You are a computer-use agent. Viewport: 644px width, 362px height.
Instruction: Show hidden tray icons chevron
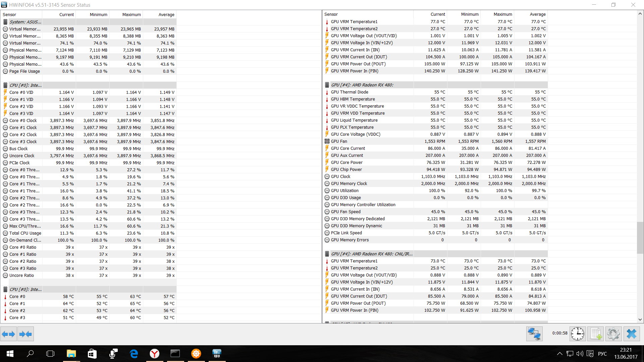[559, 353]
